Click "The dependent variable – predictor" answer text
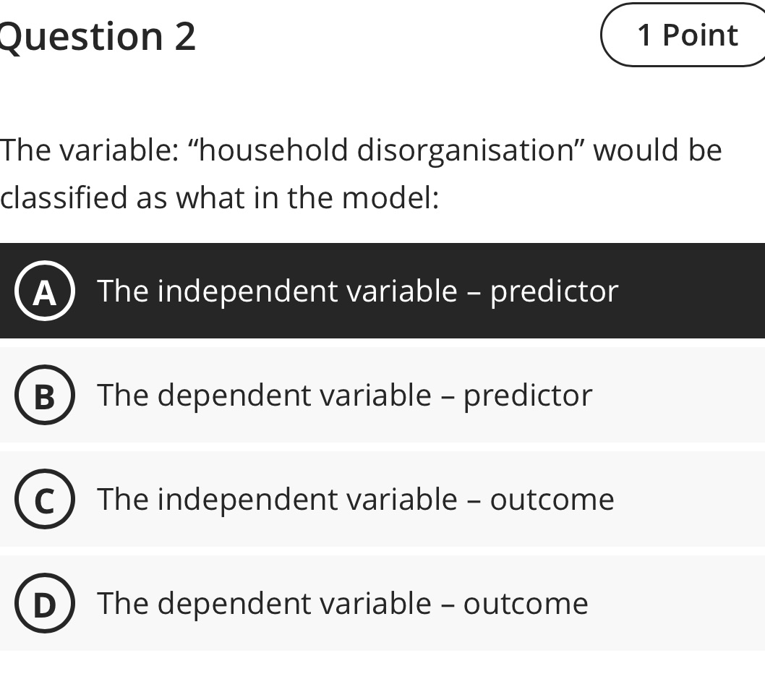The height and width of the screenshot is (700, 765). coord(344,395)
